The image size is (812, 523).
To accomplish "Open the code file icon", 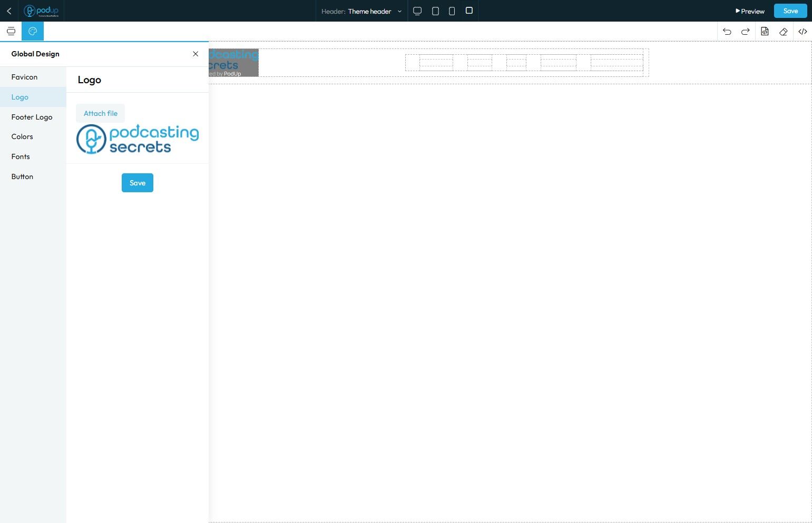I will click(x=765, y=32).
